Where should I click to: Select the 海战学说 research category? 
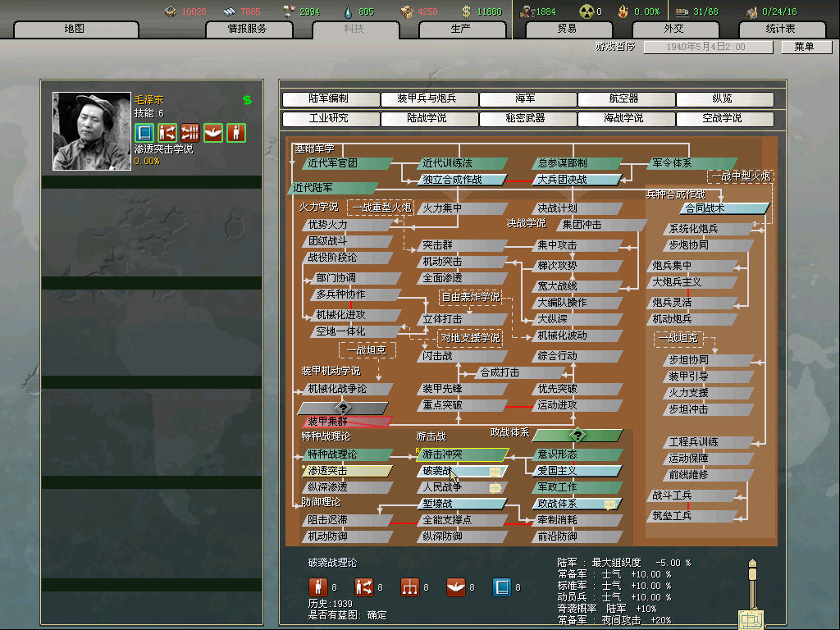(626, 118)
